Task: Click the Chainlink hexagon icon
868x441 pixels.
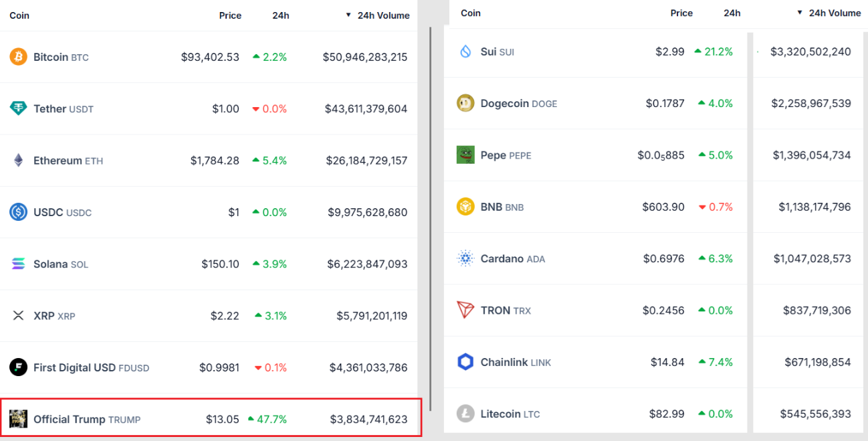Action: (x=465, y=362)
